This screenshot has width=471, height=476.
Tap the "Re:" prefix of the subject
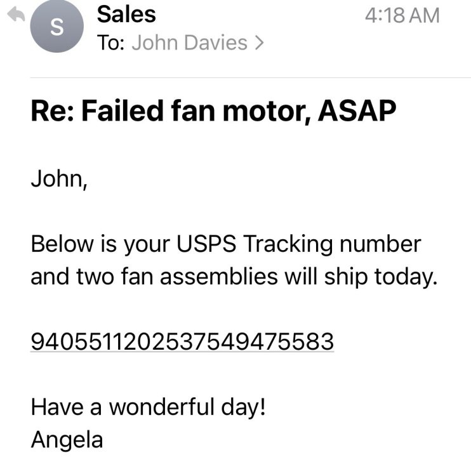coord(53,113)
